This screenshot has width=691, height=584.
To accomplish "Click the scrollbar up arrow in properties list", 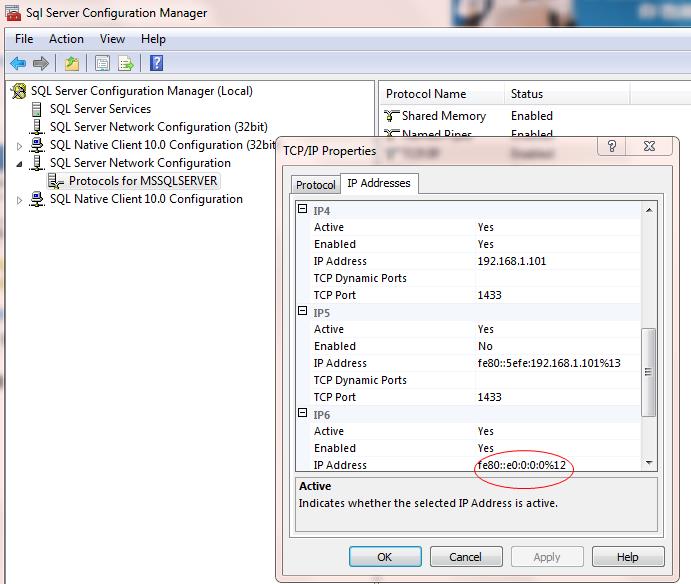I will [649, 211].
